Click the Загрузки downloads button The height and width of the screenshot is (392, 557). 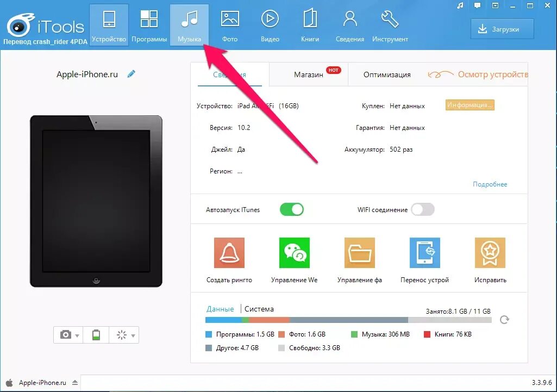tap(502, 29)
